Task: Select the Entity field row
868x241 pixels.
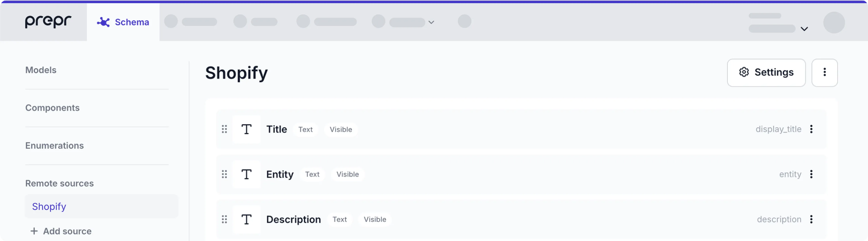Action: 505,174
